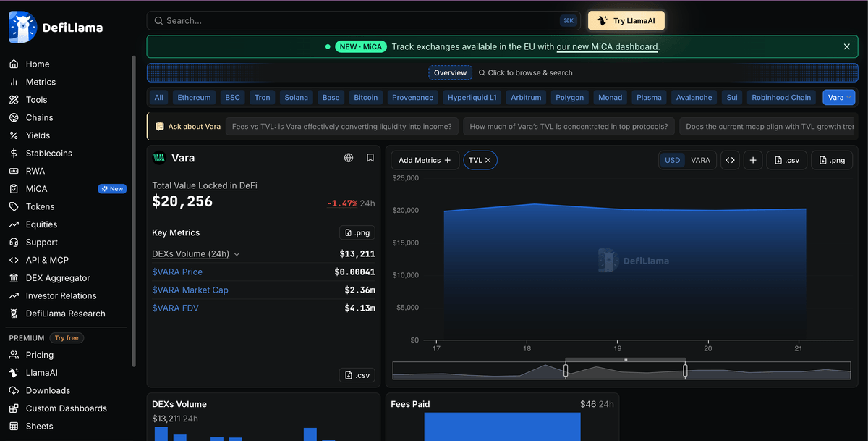This screenshot has width=868, height=441.
Task: Open DEX Aggregator bank icon
Action: point(14,278)
